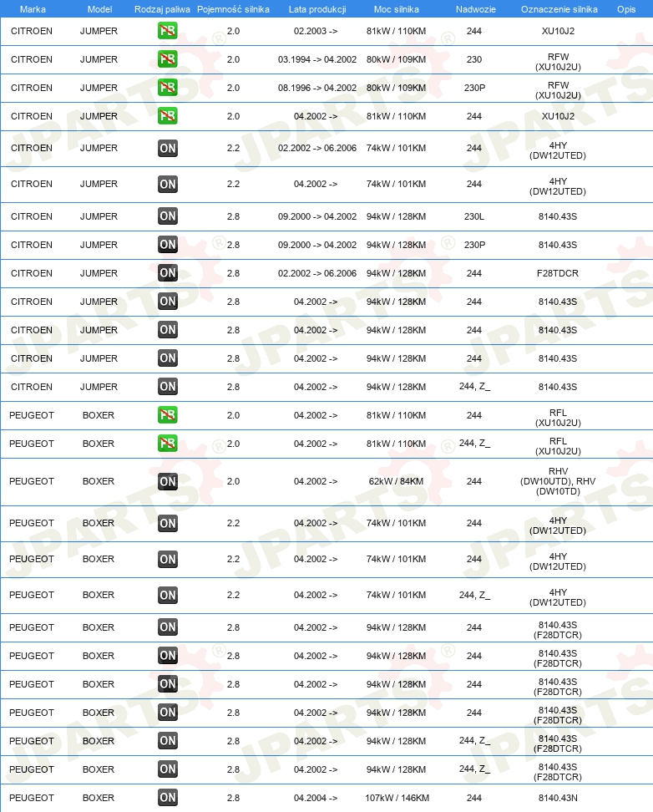Click petrol icon in Citroen 2.0 row starting 04.2002
The height and width of the screenshot is (812, 653).
167,116
